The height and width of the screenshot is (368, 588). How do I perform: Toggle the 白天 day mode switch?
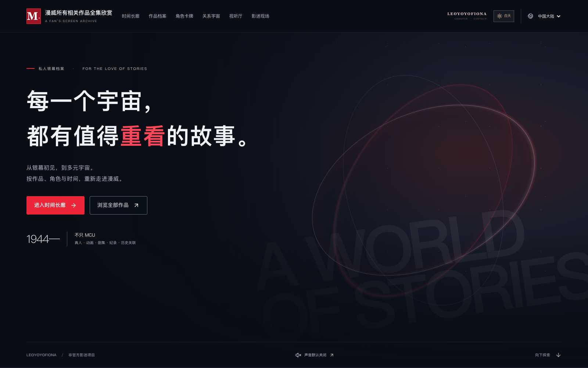[x=504, y=16]
